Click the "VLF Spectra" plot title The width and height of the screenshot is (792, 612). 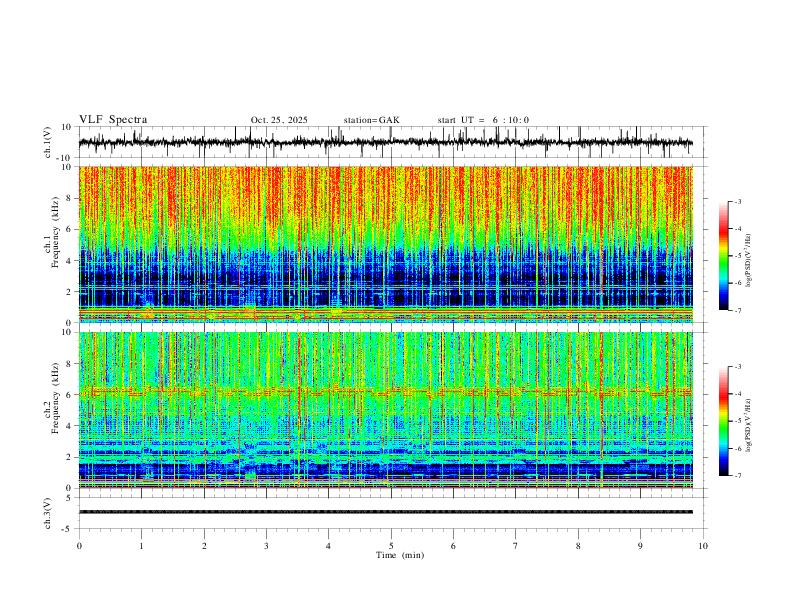pos(113,120)
